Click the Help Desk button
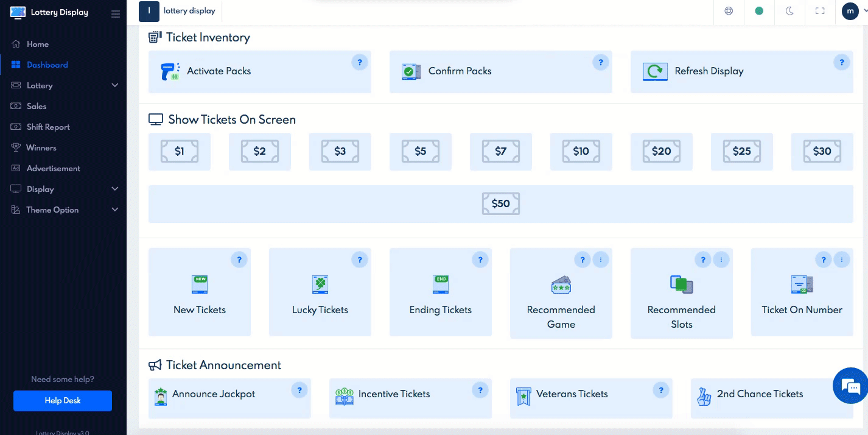The height and width of the screenshot is (435, 868). coord(63,400)
